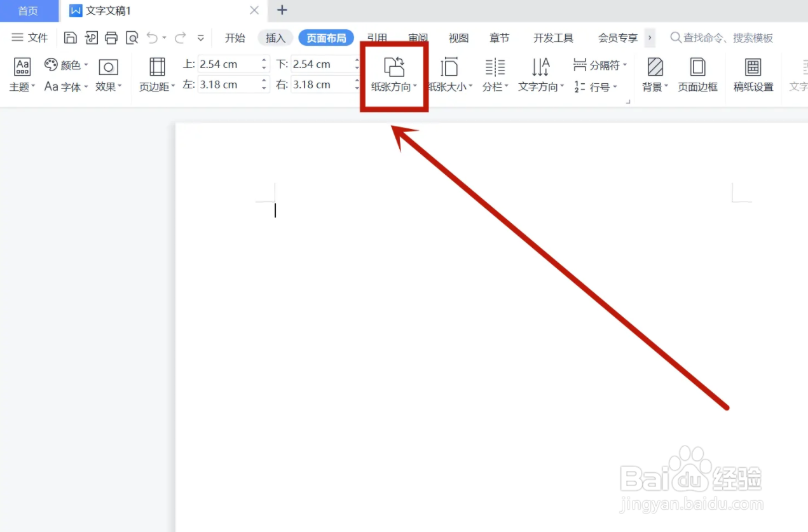Open print preview from the quick toolbar
This screenshot has width=808, height=532.
coord(132,38)
